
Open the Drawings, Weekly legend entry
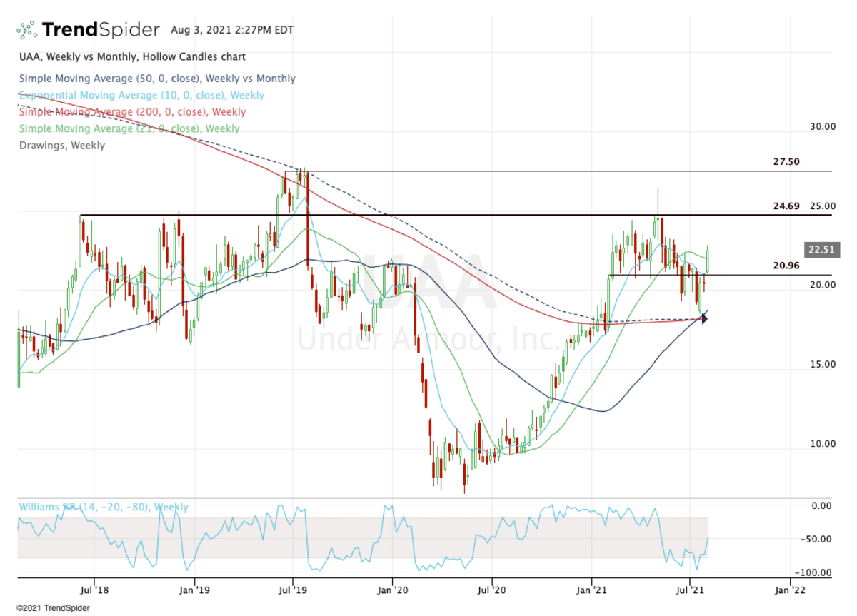coord(61,146)
